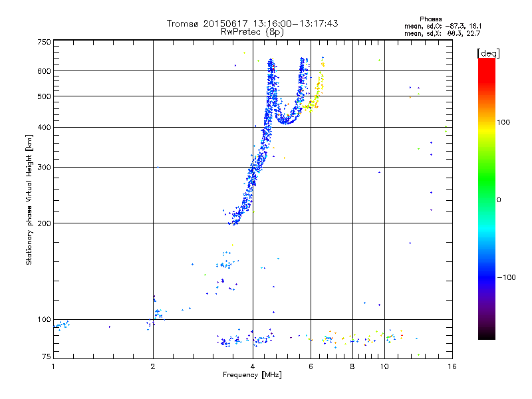The width and height of the screenshot is (532, 399).
Task: Click the 'Phases' header label
Action: (430, 19)
